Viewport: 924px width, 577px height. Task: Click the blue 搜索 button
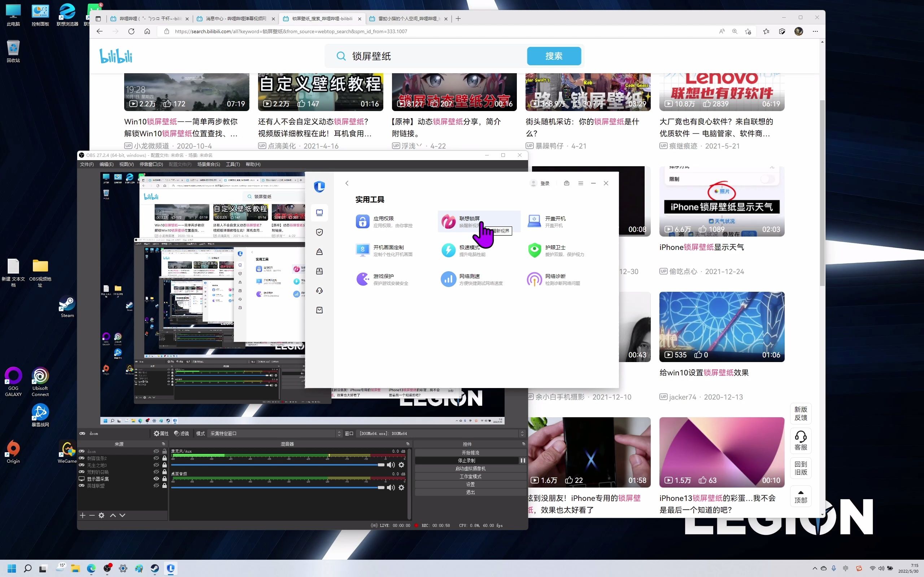pos(554,56)
